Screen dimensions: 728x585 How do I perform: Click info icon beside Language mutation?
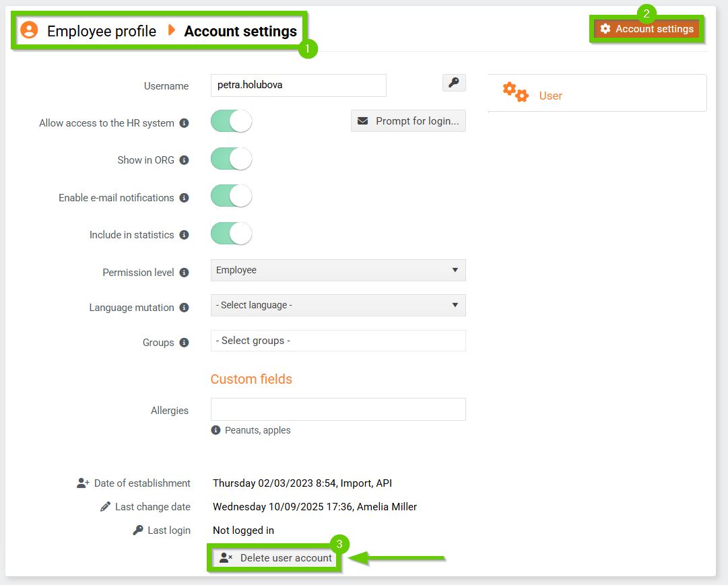click(184, 308)
